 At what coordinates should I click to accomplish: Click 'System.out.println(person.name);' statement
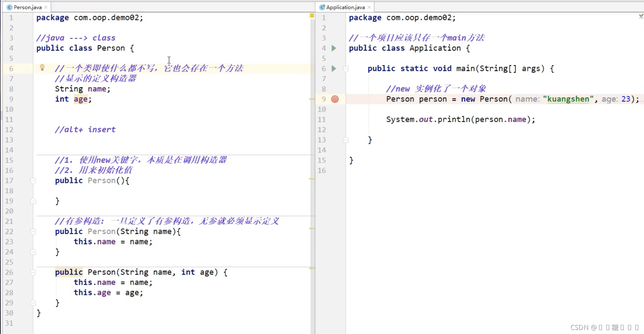point(461,119)
